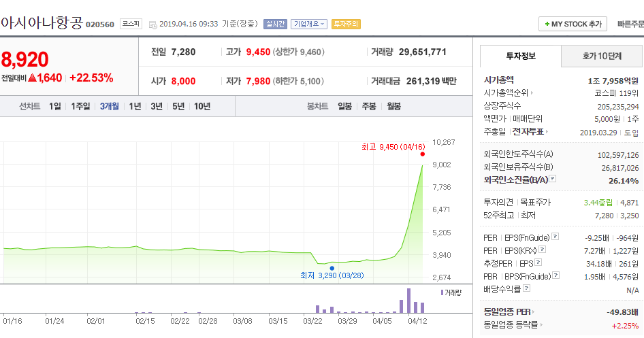Click the 최고 9,450 red chart marker
644x338 pixels.
click(x=422, y=154)
